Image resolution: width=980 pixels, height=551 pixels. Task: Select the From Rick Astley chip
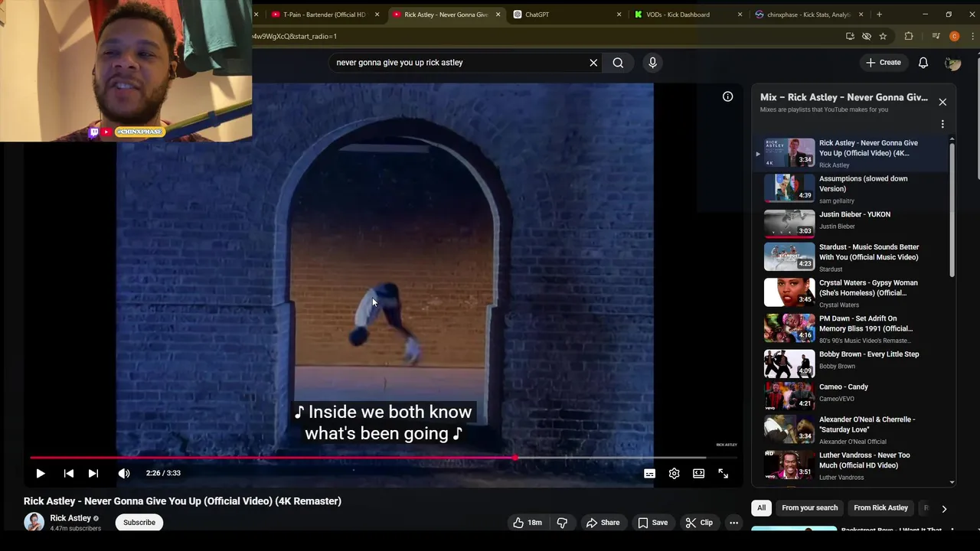pyautogui.click(x=880, y=508)
